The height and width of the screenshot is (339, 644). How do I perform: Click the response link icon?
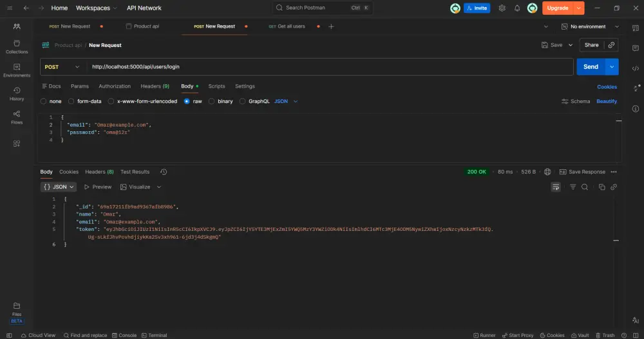(614, 187)
